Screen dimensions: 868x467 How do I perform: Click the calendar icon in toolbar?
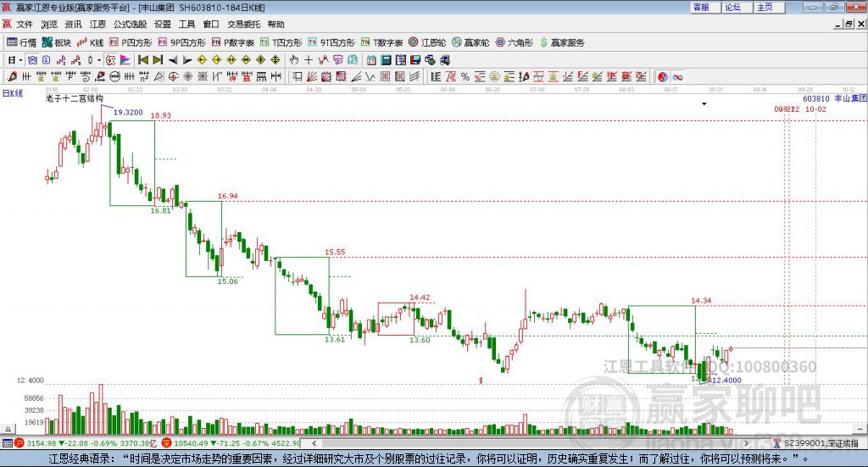(x=372, y=60)
